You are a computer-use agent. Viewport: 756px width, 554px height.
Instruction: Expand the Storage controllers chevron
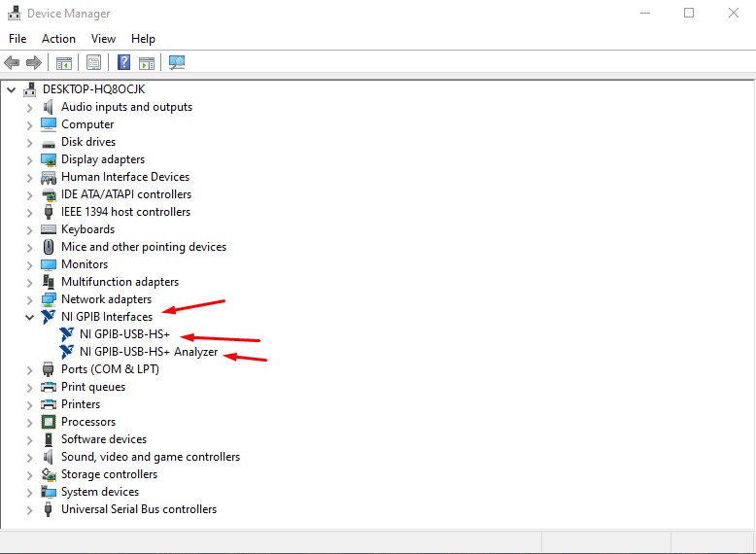pyautogui.click(x=29, y=475)
